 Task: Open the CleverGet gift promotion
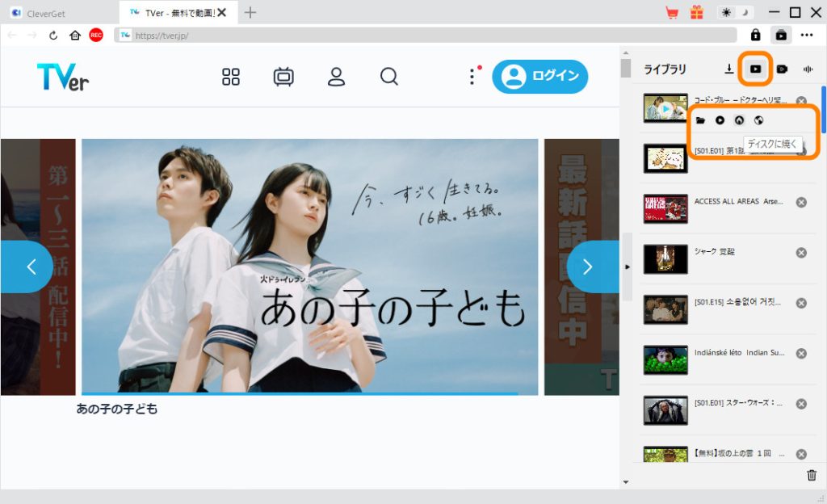pos(696,12)
